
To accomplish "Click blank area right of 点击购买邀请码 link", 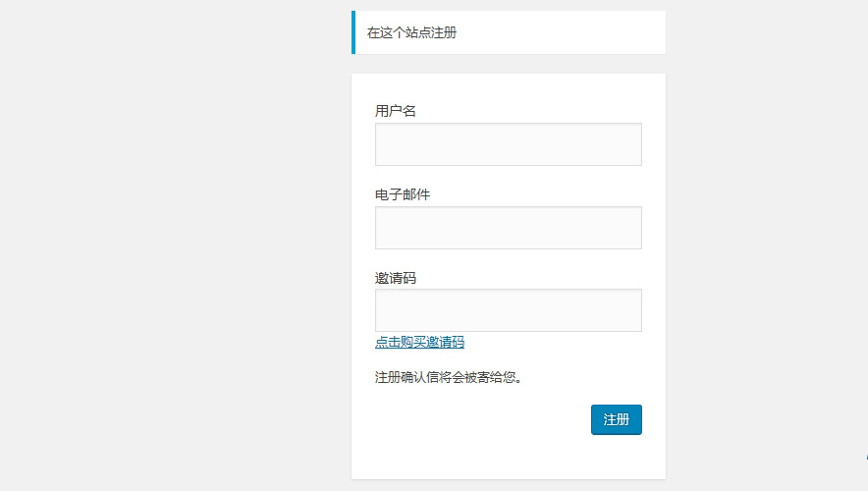I will pyautogui.click(x=560, y=343).
